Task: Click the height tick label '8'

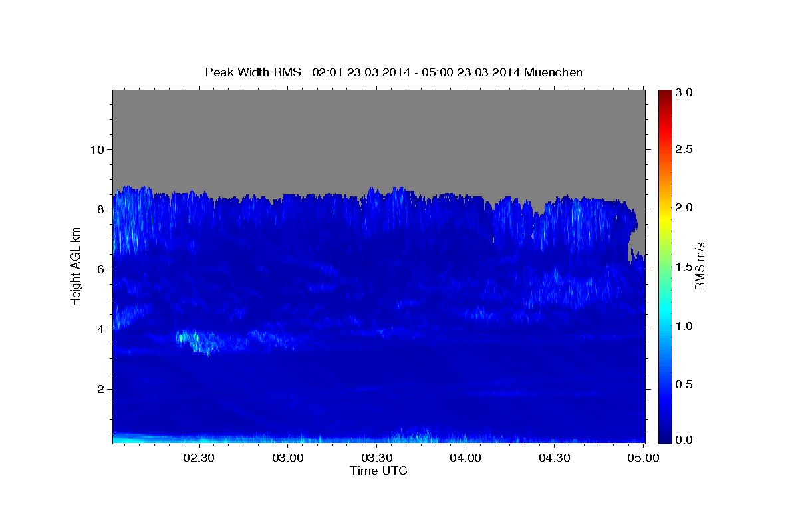Action: pyautogui.click(x=100, y=209)
